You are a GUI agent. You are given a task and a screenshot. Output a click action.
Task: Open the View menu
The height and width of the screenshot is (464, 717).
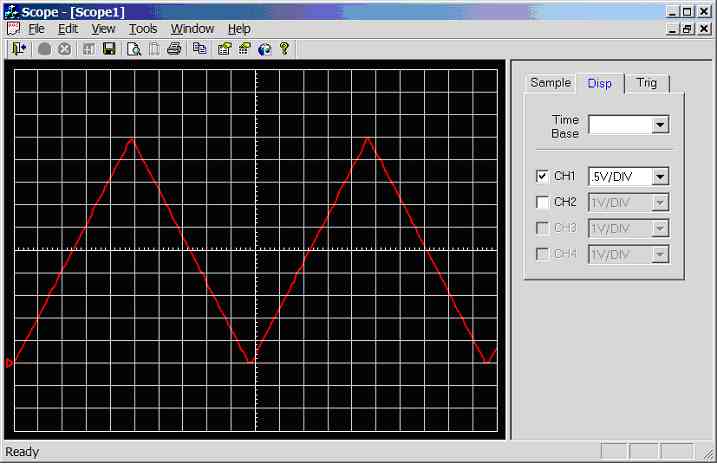(x=103, y=29)
